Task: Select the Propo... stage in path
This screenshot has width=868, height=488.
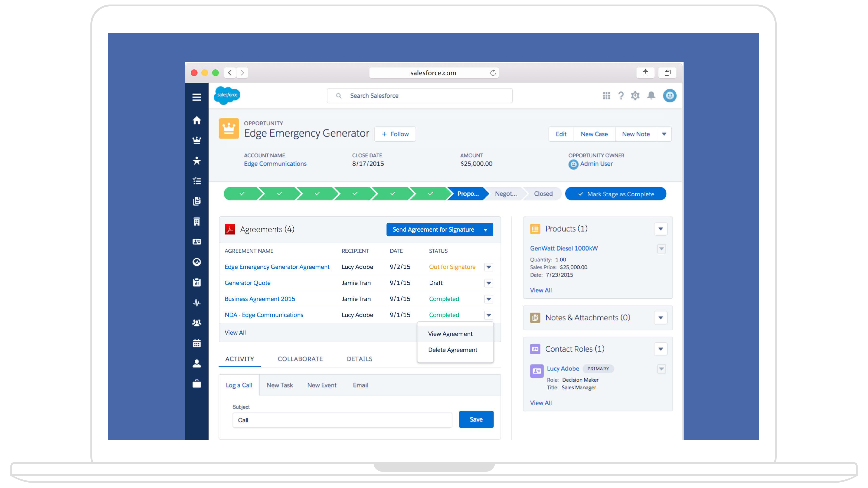Action: [468, 194]
